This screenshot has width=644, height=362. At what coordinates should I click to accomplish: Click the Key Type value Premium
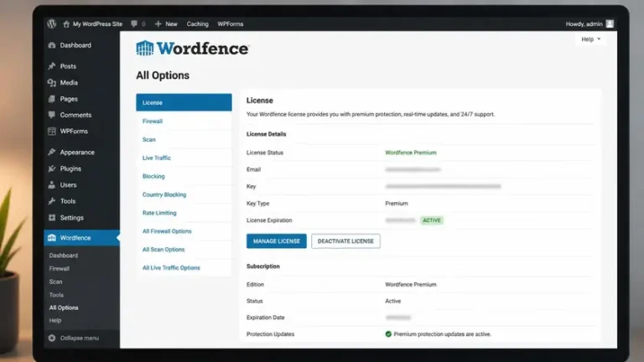(397, 203)
